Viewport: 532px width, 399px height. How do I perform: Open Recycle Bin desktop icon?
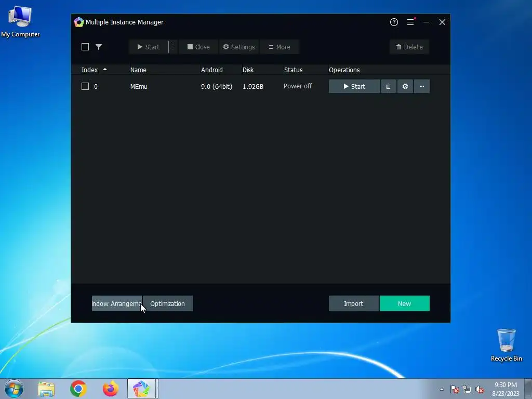pyautogui.click(x=506, y=345)
